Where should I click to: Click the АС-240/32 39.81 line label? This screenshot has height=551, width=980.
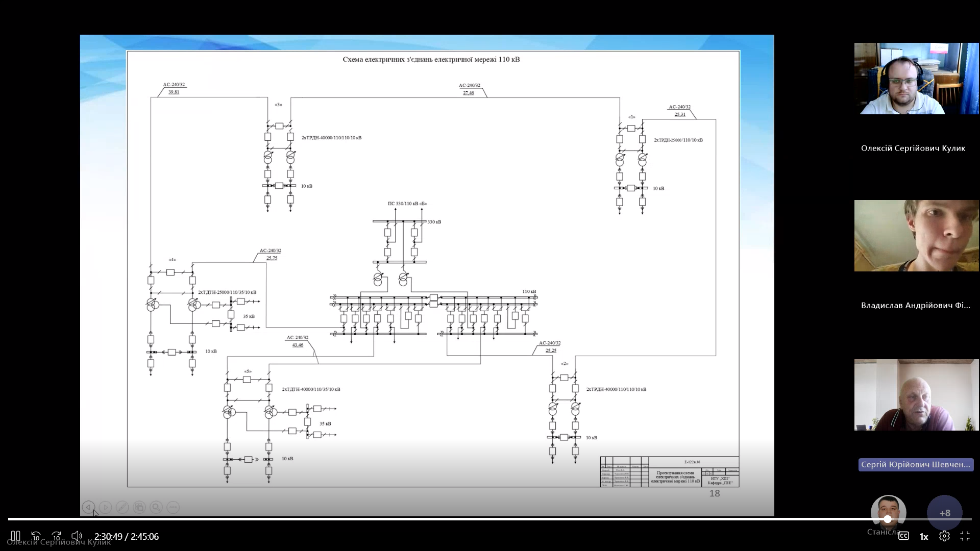click(x=174, y=88)
